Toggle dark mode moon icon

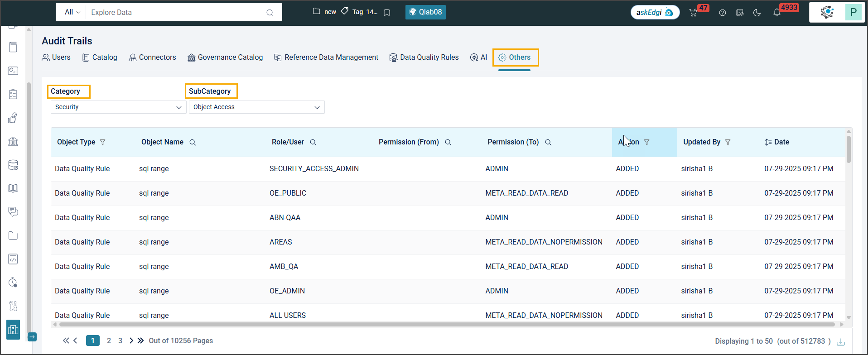click(757, 13)
